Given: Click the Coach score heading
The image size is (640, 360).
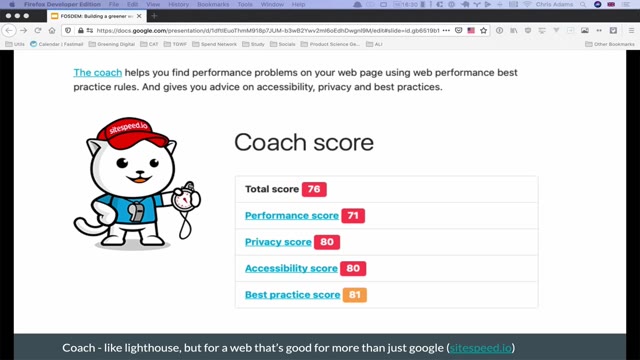Looking at the screenshot, I should pyautogui.click(x=304, y=142).
